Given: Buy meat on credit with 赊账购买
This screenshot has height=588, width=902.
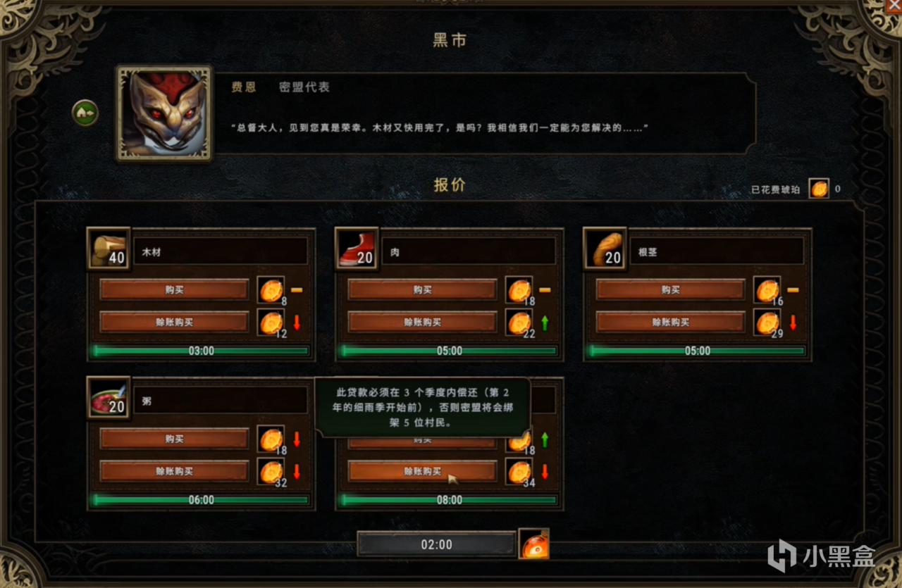Looking at the screenshot, I should coord(422,322).
